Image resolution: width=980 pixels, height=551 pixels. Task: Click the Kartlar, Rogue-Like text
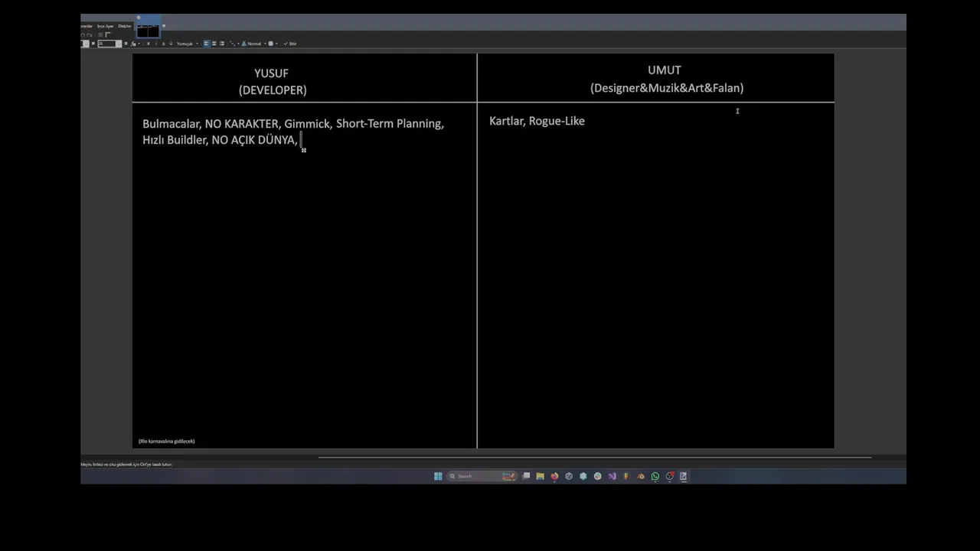tap(537, 121)
